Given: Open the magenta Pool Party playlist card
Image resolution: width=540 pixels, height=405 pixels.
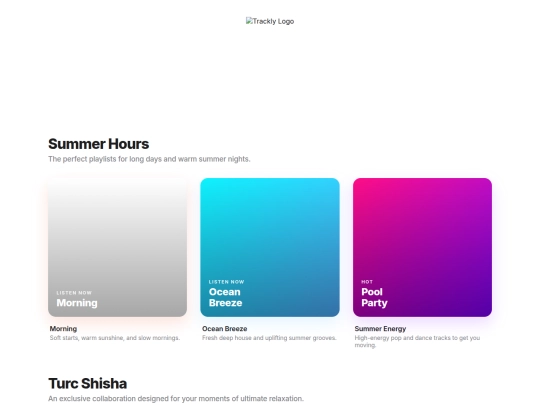Looking at the screenshot, I should click(422, 247).
